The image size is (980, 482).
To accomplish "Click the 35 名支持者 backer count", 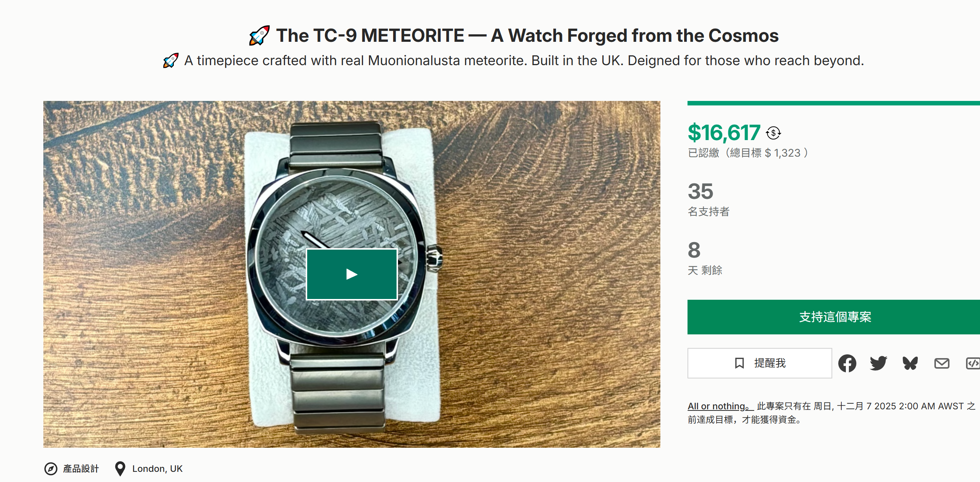I will click(700, 191).
